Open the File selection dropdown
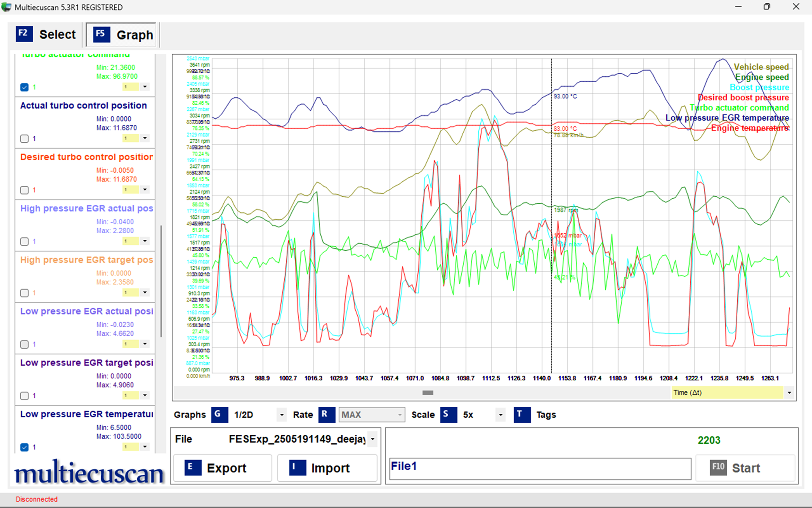The height and width of the screenshot is (508, 812). click(x=372, y=439)
